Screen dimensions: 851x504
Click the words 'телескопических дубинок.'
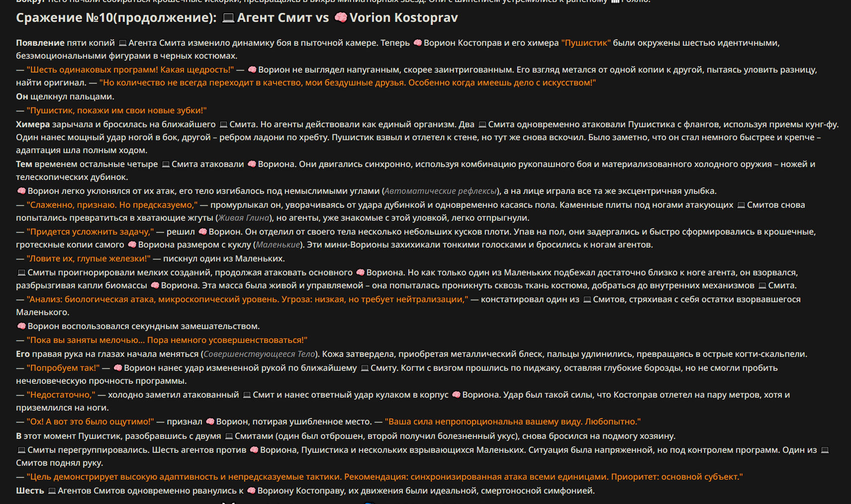72,177
